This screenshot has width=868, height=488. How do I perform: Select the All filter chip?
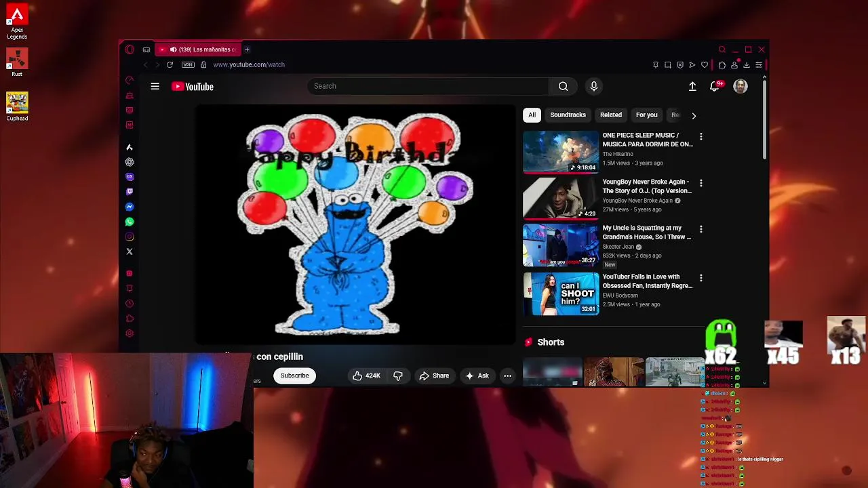pyautogui.click(x=532, y=115)
